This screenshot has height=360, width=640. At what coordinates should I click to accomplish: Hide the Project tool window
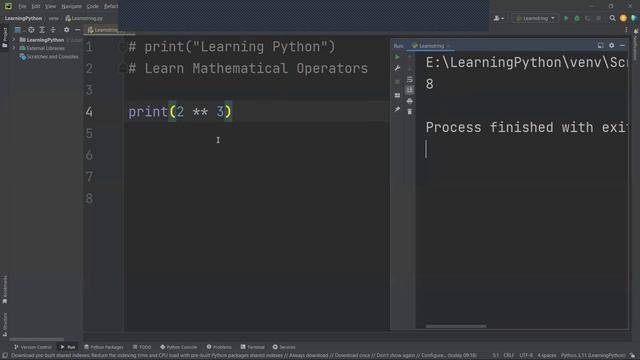[77, 30]
